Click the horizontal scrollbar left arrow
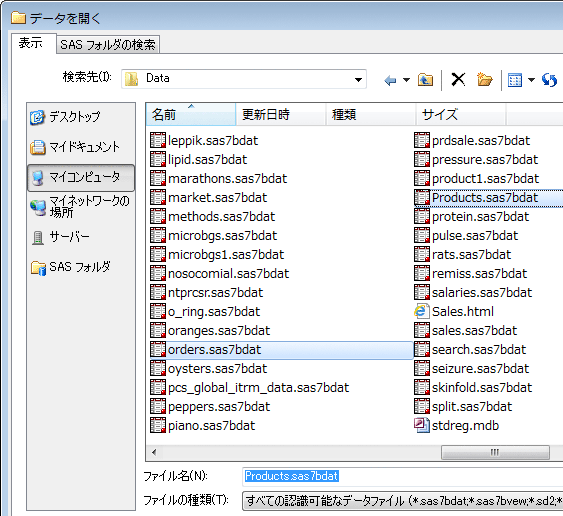 154,452
